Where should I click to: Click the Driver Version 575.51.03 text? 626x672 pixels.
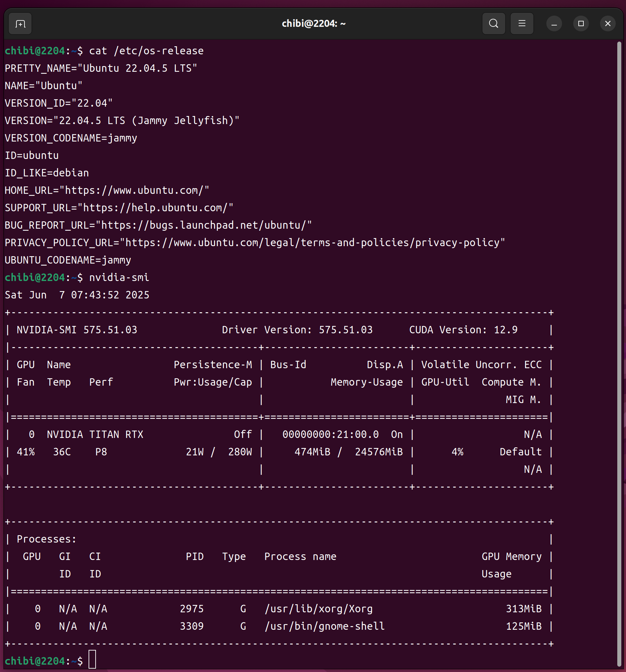click(x=297, y=330)
